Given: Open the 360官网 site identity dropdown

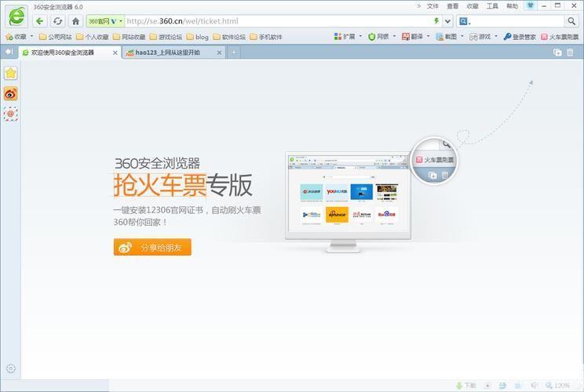Looking at the screenshot, I should tap(105, 21).
